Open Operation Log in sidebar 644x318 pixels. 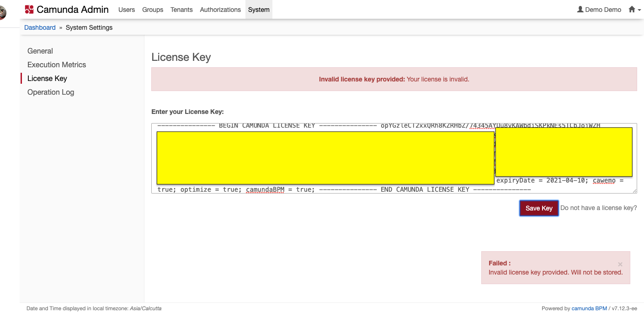point(51,92)
